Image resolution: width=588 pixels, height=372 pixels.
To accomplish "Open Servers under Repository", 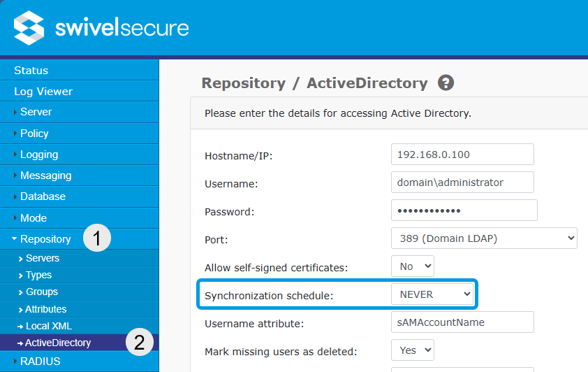I will [43, 258].
